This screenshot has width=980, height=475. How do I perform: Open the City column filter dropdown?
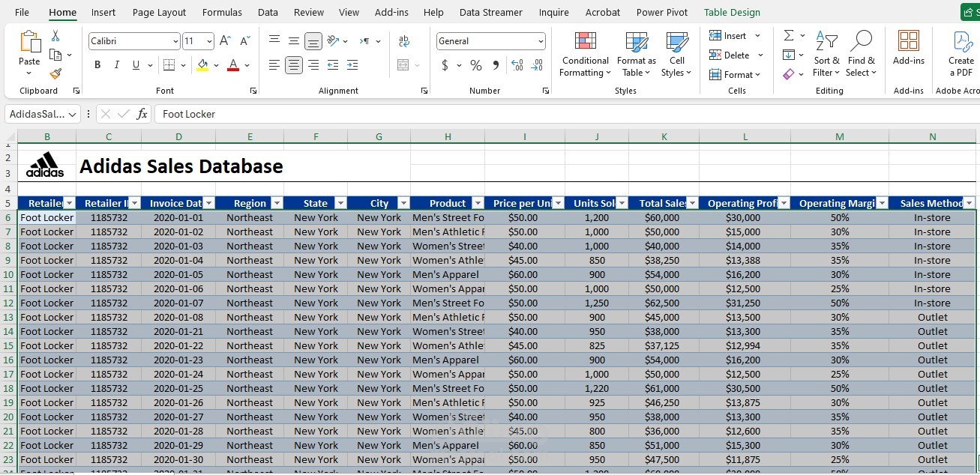point(403,203)
